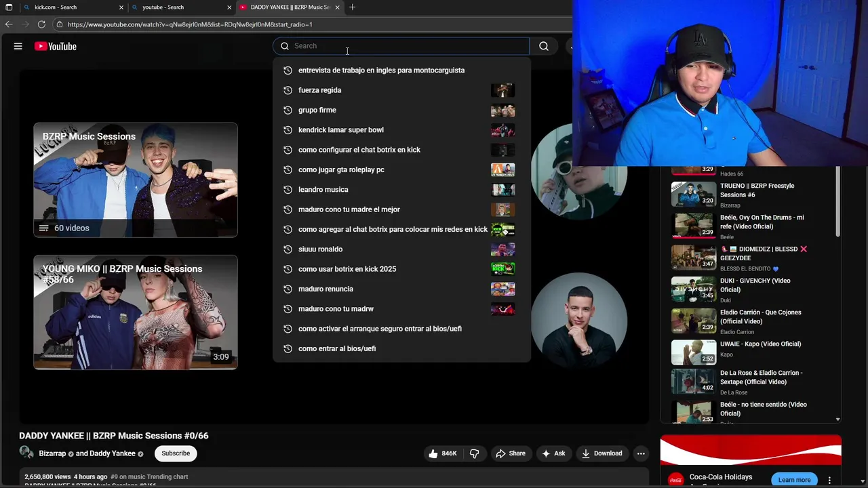Click the playlist panel scrollbar
The image size is (868, 488).
(x=838, y=201)
